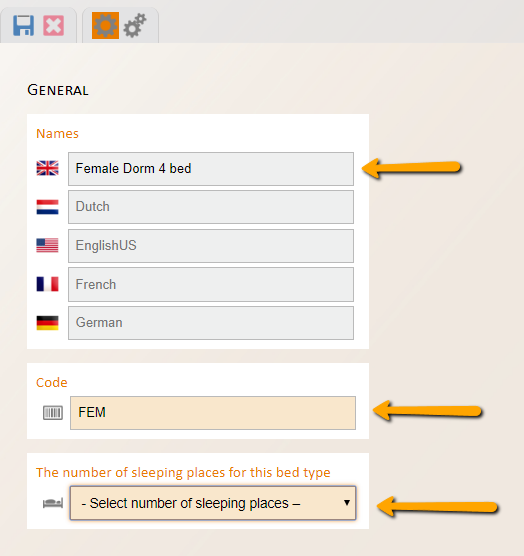Image resolution: width=524 pixels, height=556 pixels.
Task: Click the UK flag icon
Action: 48,168
